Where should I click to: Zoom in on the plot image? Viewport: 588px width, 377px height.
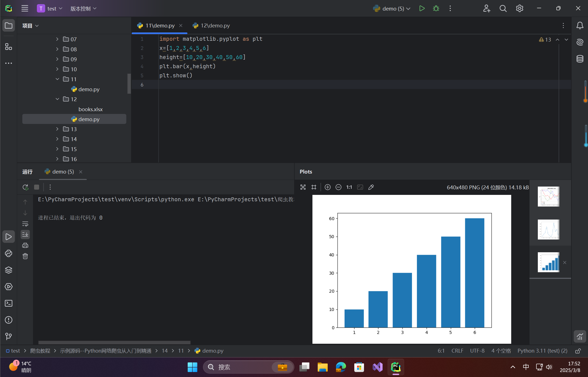point(327,187)
